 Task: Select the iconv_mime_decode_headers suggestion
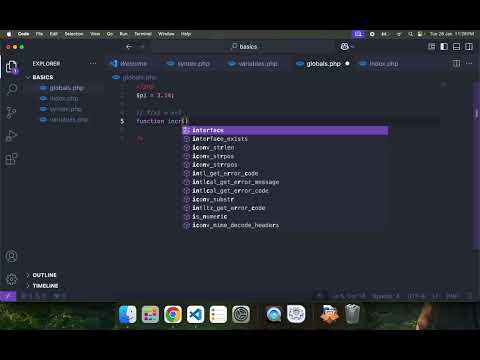tap(285, 226)
